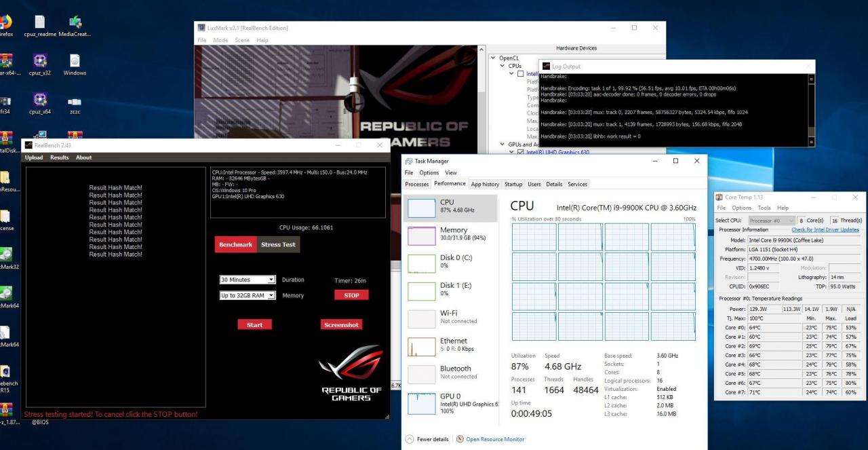Screen dimensions: 868x450
Task: Open the Check for Intel Driver Updates link
Action: (x=825, y=229)
